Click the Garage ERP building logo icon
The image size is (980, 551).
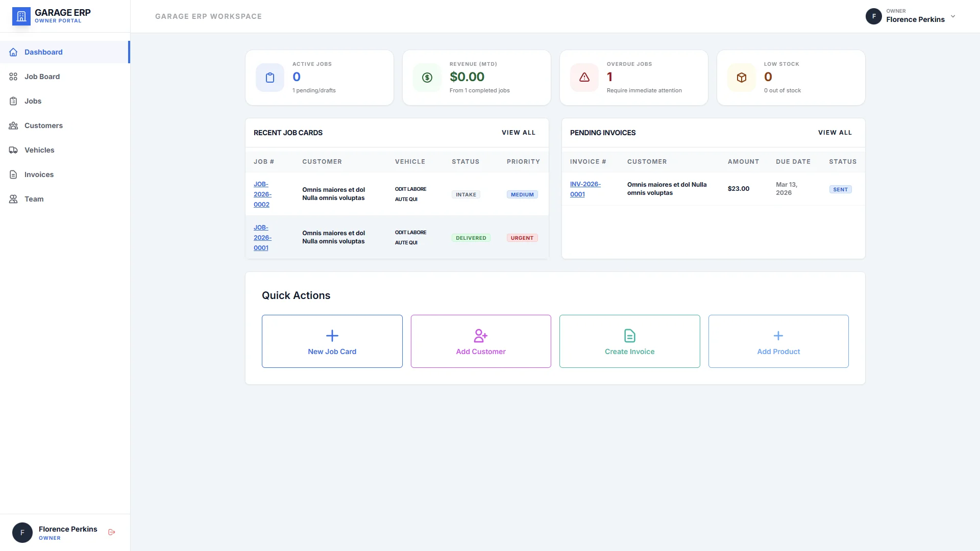[x=21, y=16]
